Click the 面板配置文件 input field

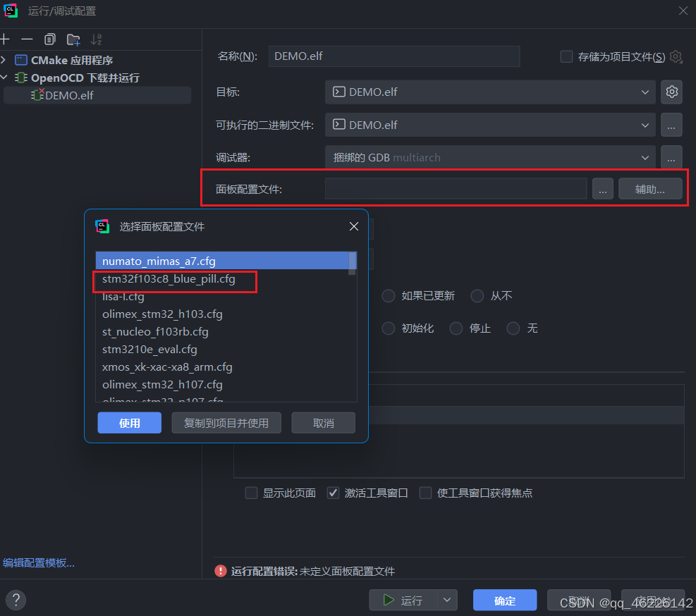point(456,189)
